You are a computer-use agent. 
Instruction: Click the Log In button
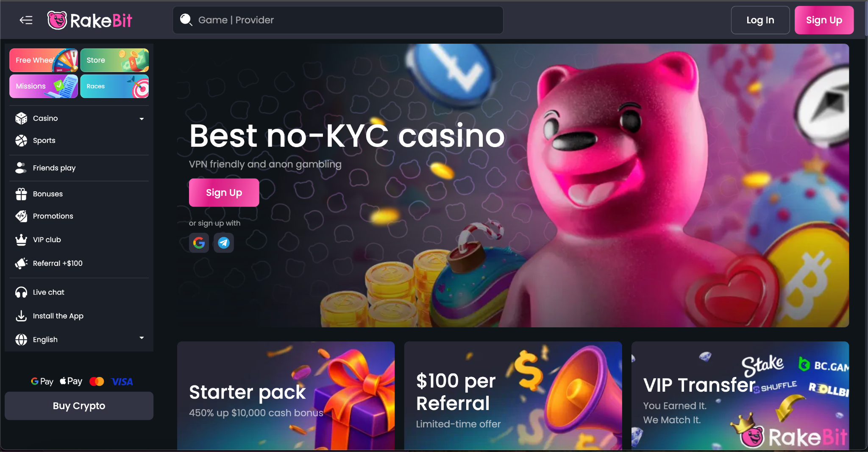760,20
